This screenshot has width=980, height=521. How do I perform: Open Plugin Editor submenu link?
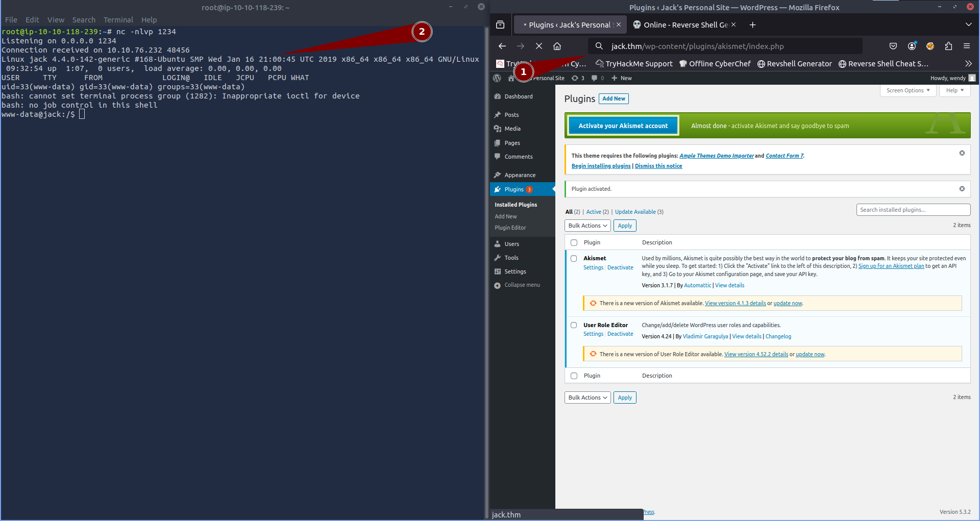coord(510,228)
